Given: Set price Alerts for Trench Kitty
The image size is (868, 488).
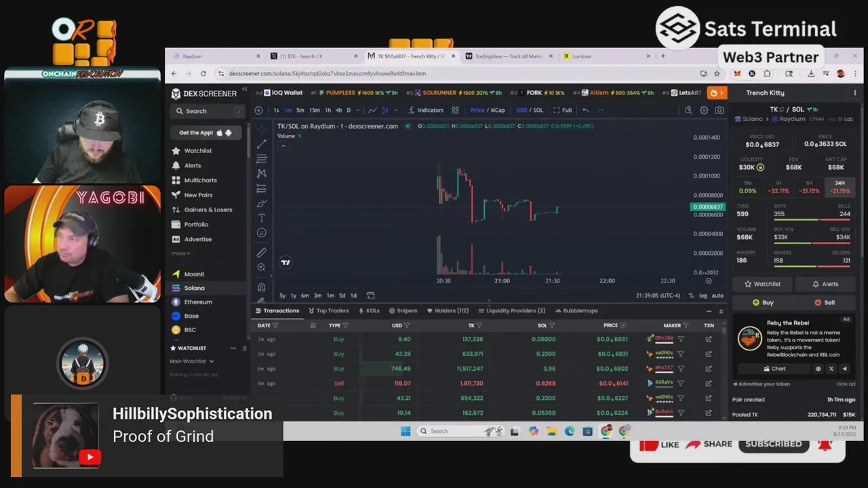Looking at the screenshot, I should pyautogui.click(x=825, y=285).
